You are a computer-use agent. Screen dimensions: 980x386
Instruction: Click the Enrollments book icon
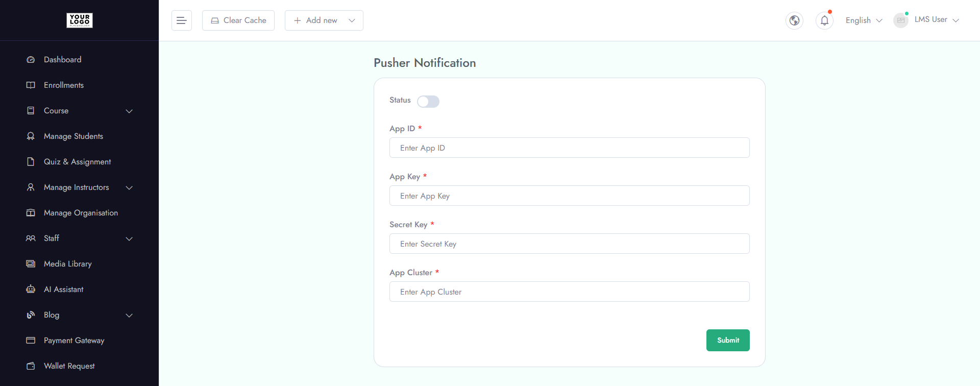pos(31,85)
